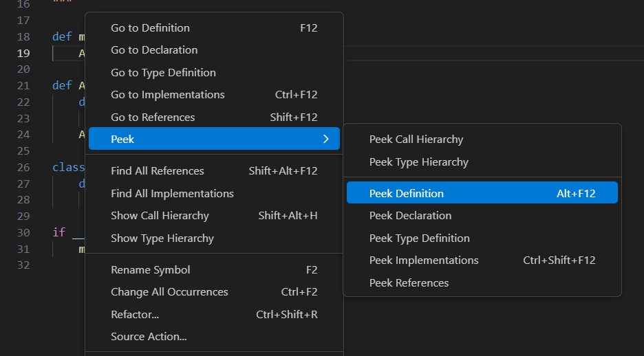Select Go to Implementations entry
The height and width of the screenshot is (356, 644).
coord(168,95)
